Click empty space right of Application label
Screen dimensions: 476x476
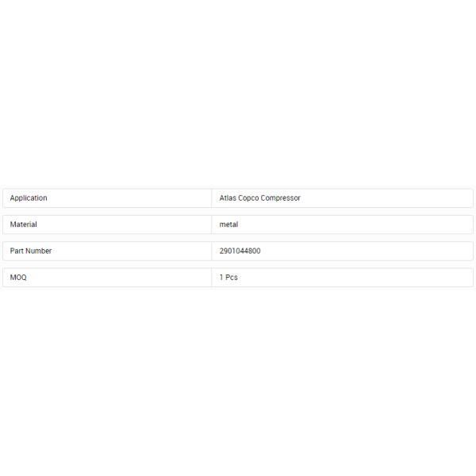tap(127, 198)
